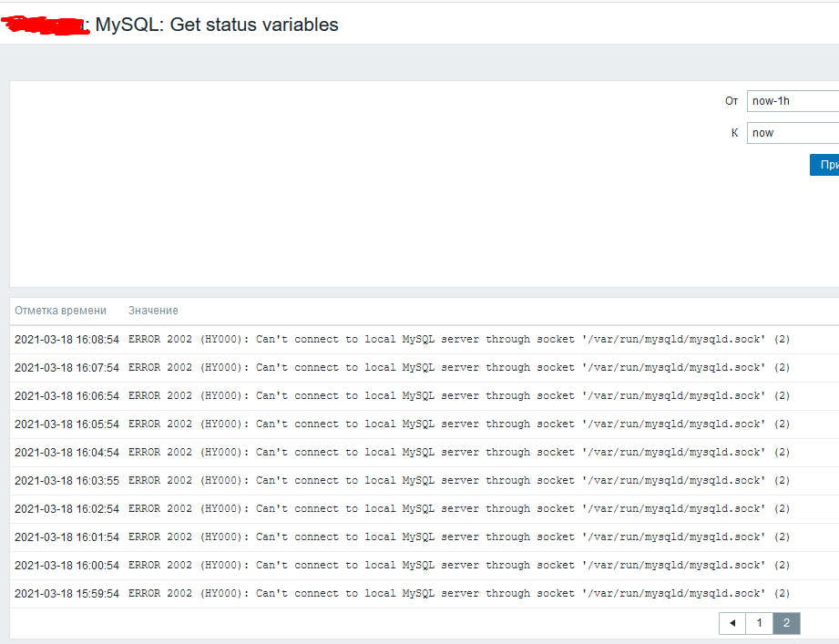Go to page 1 of results
Image resolution: width=839 pixels, height=644 pixels.
coord(759,623)
